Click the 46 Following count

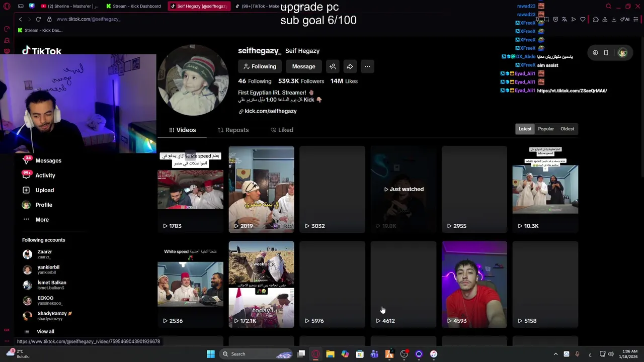[255, 81]
